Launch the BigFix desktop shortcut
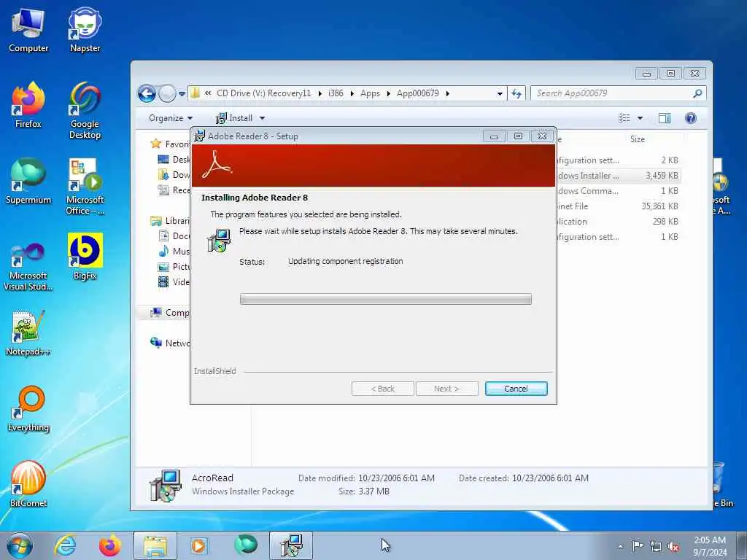Viewport: 747px width, 560px height. coord(85,257)
